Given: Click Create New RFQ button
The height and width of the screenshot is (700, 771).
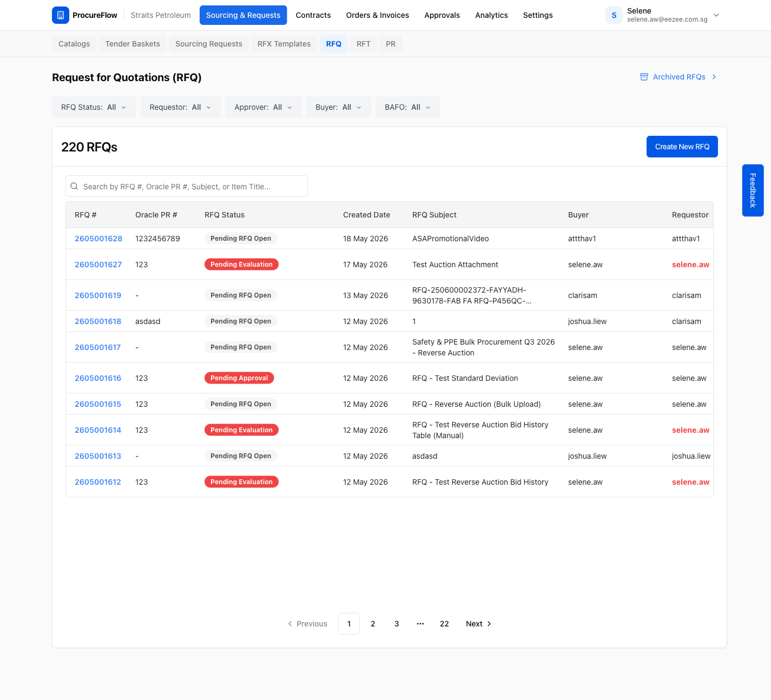Looking at the screenshot, I should tap(682, 147).
